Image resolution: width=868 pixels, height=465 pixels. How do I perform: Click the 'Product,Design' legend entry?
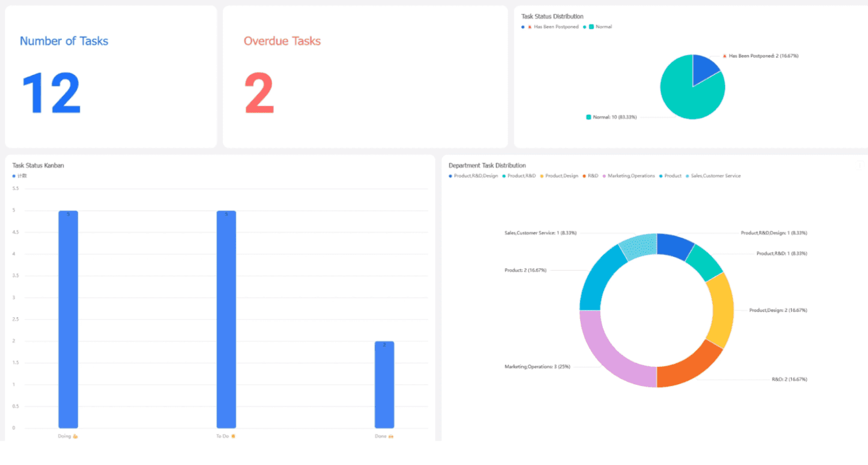pos(559,175)
